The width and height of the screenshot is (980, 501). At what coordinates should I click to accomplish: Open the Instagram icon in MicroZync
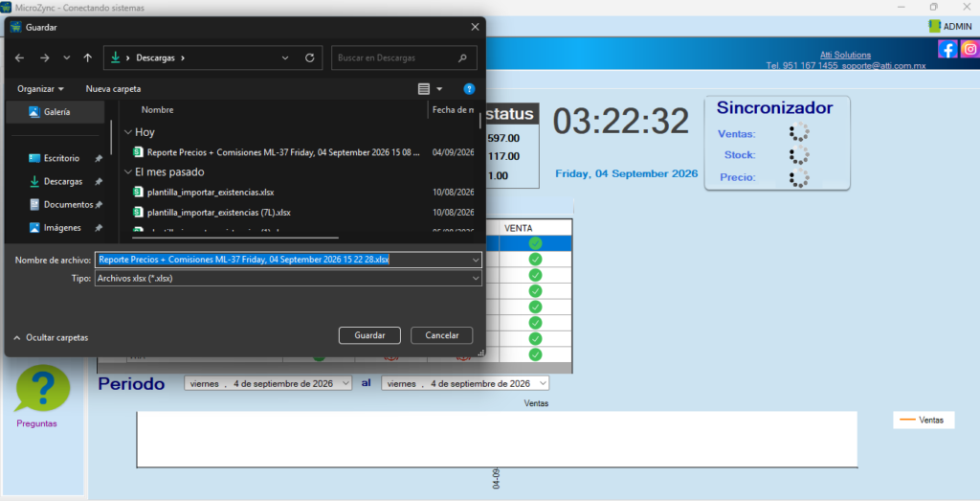(x=970, y=50)
